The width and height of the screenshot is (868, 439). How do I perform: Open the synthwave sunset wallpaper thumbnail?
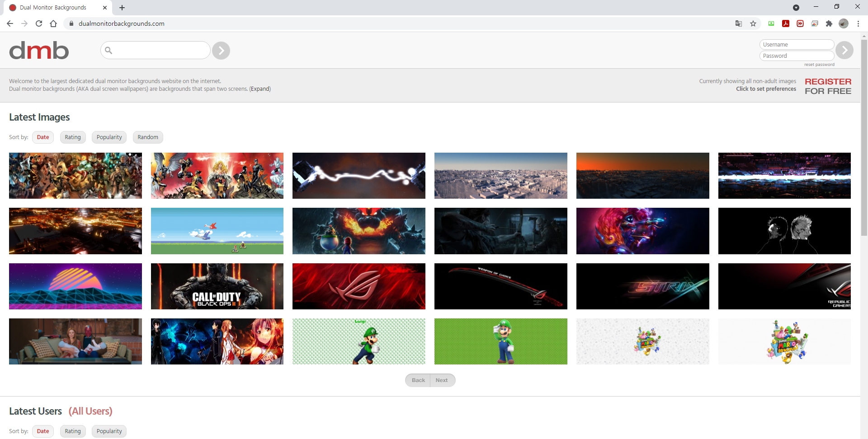tap(75, 286)
